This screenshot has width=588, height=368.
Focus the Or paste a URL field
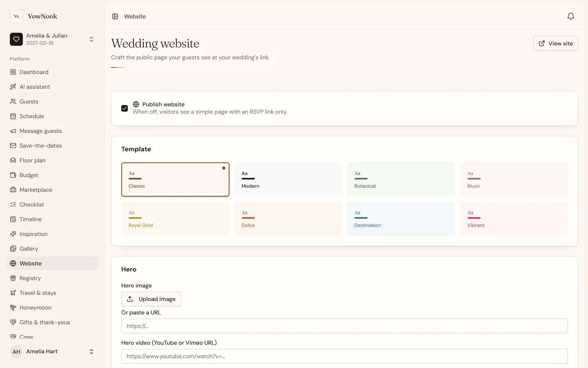coord(345,326)
